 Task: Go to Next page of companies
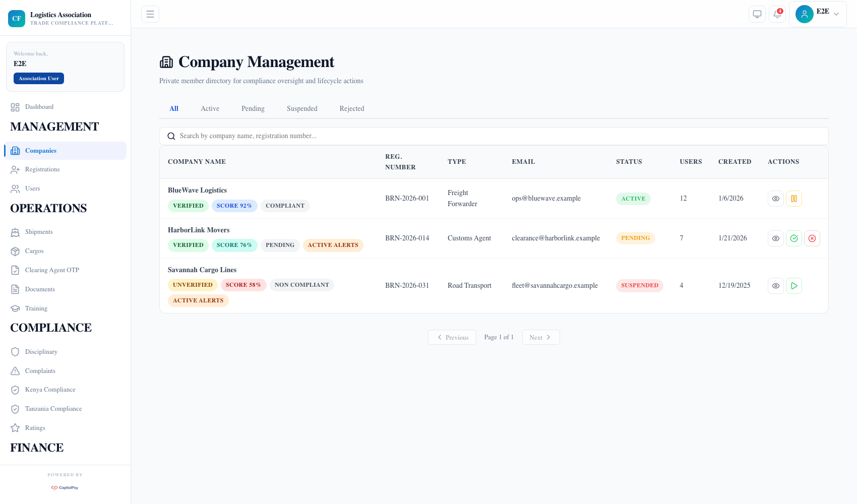pos(540,337)
